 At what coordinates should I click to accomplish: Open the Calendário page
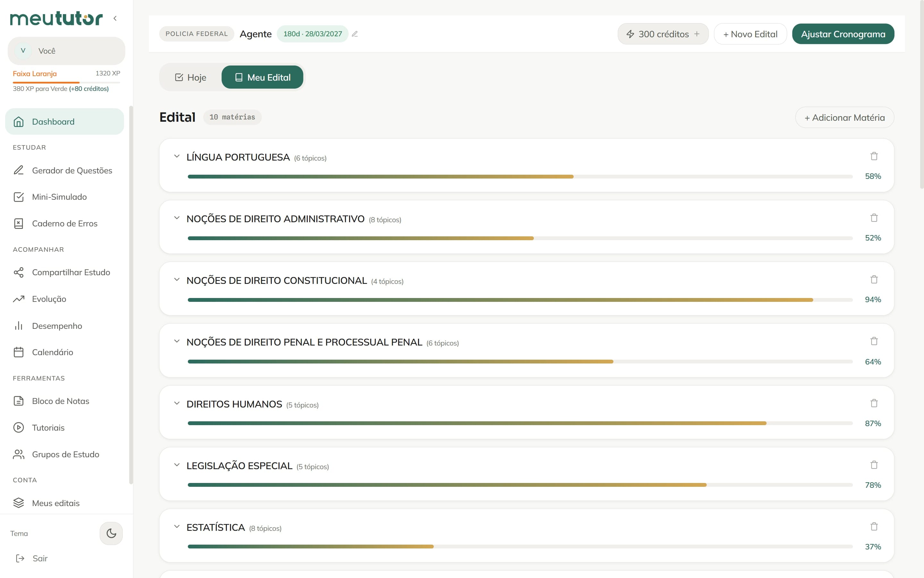[64, 352]
